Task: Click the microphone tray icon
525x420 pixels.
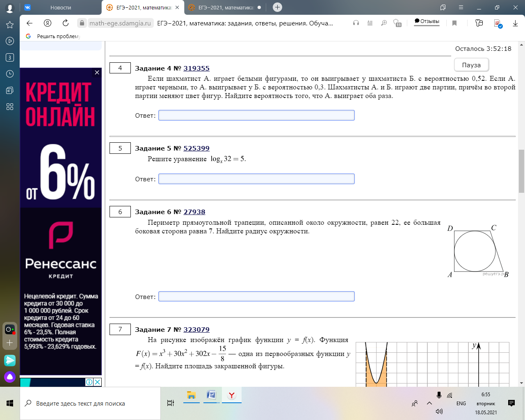Action: point(439,395)
